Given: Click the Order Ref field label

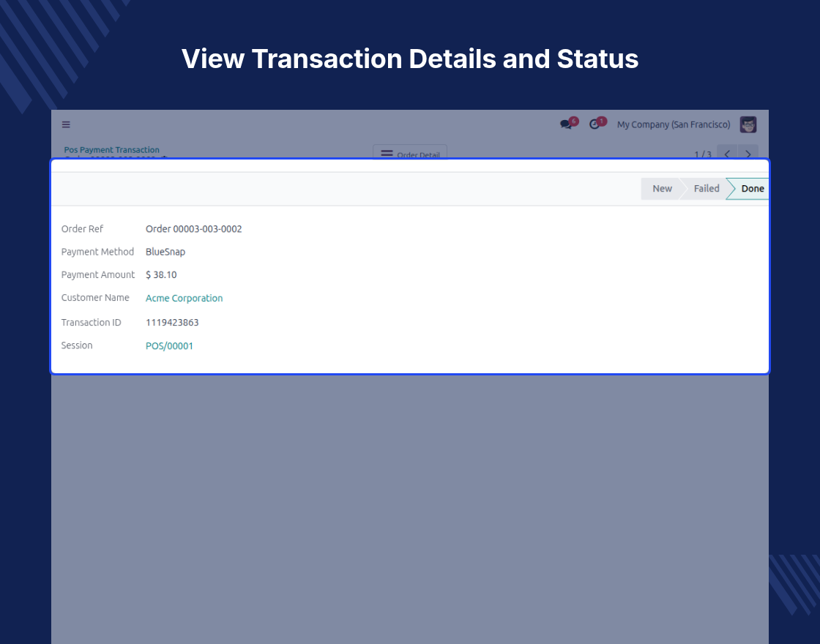Looking at the screenshot, I should point(82,229).
